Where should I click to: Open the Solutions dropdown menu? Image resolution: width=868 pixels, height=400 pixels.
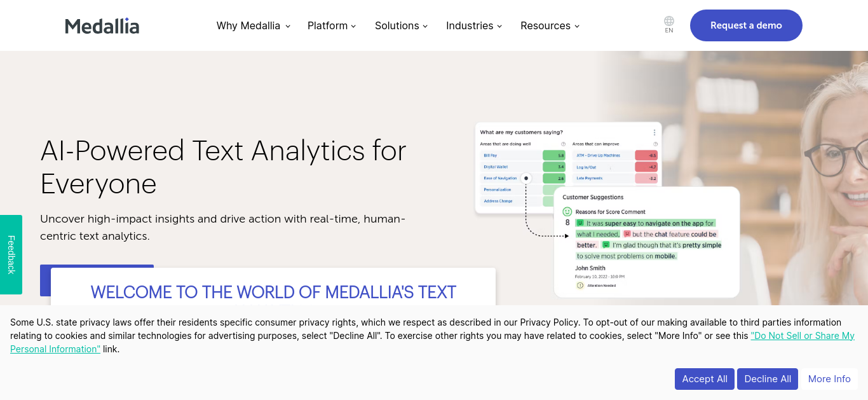click(x=402, y=25)
